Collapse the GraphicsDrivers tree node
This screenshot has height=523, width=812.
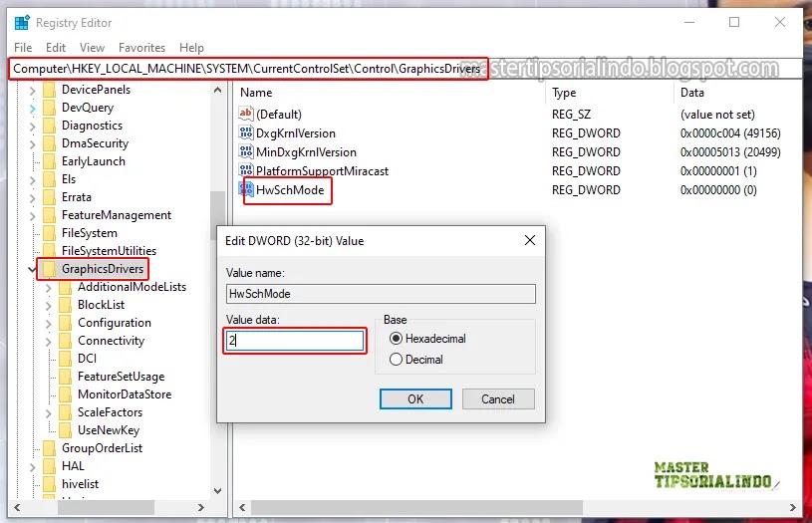(32, 269)
